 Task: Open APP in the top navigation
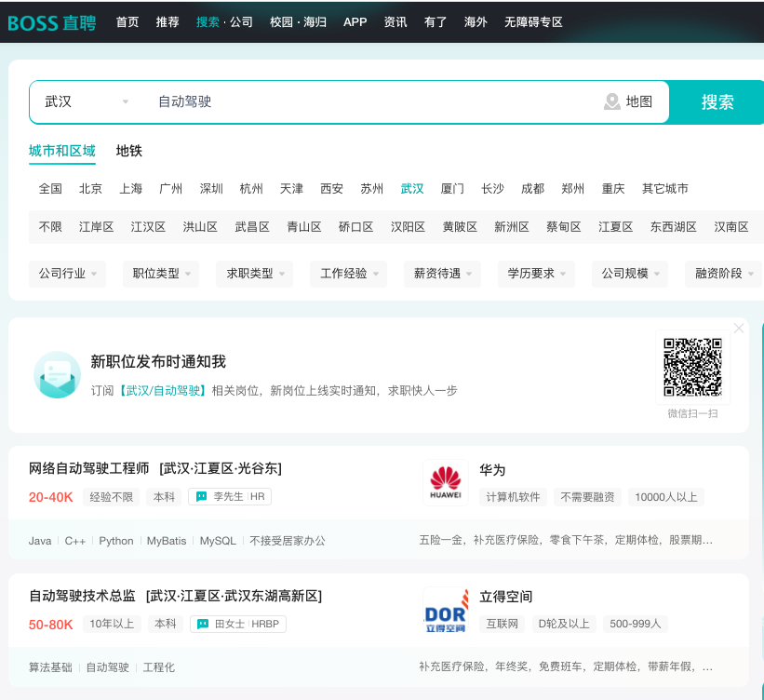click(x=355, y=22)
